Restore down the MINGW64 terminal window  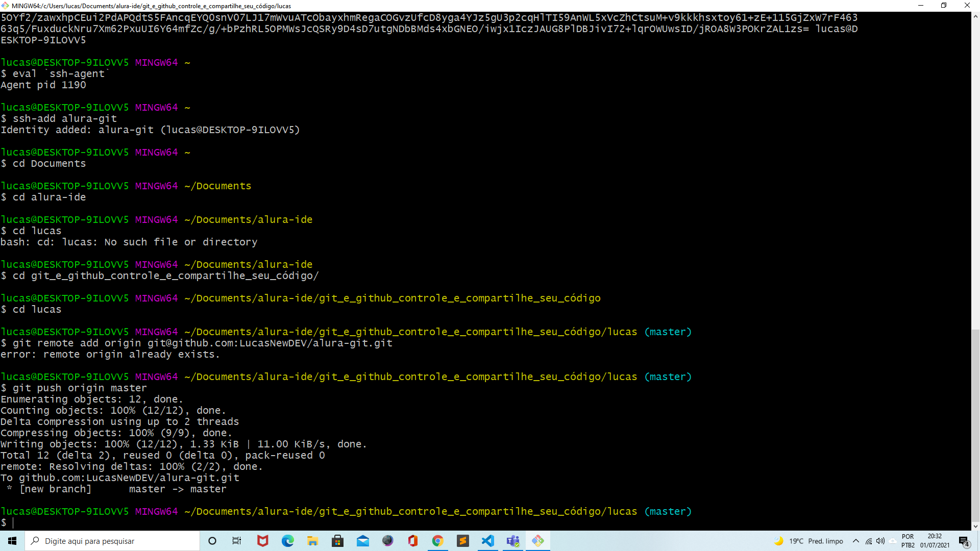pos(944,6)
